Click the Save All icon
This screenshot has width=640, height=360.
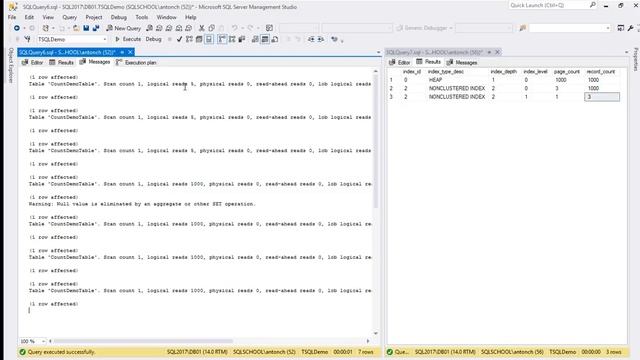(96, 28)
